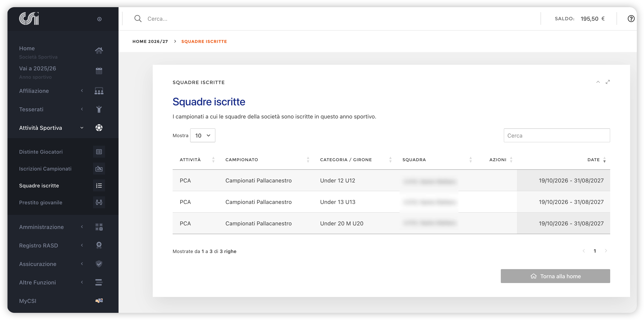Screen dimensions: 644x320
Task: Select Squadre iscritte menu item
Action: point(39,186)
